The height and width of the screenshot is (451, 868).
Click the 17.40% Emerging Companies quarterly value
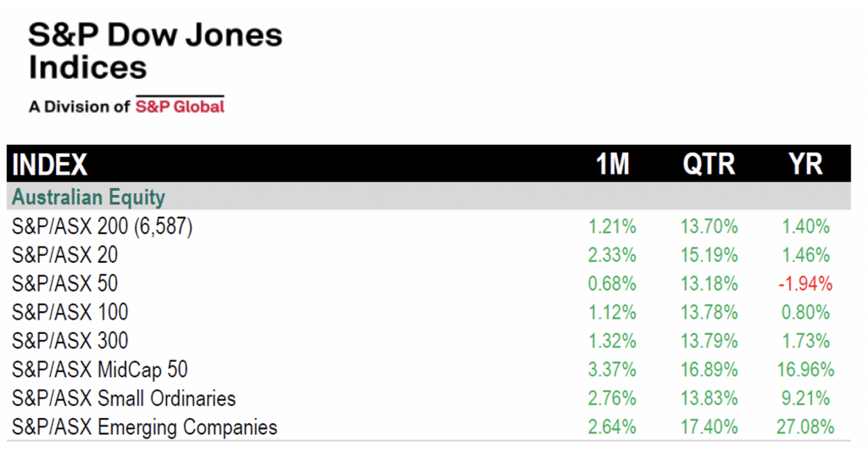(x=709, y=427)
